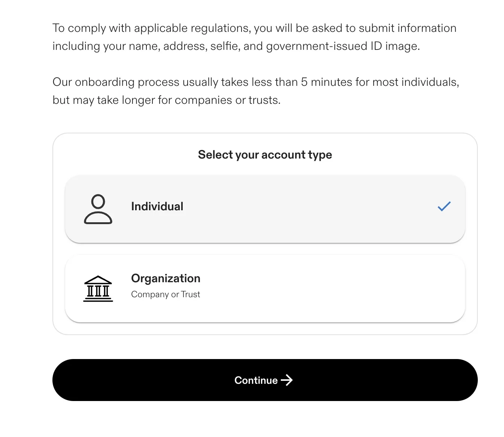Viewport: 504px width, 437px height.
Task: Click the "Our onboarding process" phrase
Action: 116,82
